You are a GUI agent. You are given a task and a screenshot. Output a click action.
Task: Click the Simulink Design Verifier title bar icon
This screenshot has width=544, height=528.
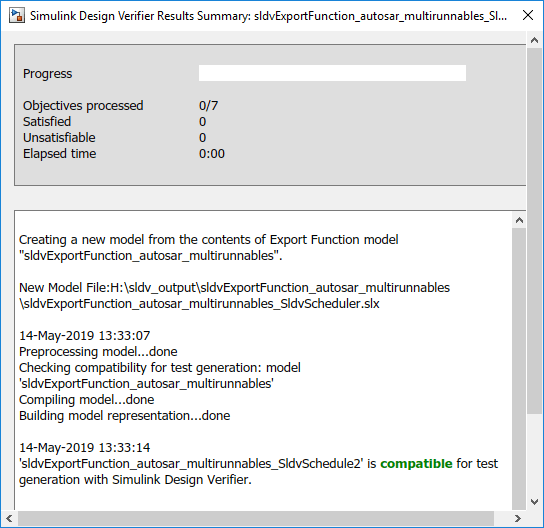click(17, 16)
